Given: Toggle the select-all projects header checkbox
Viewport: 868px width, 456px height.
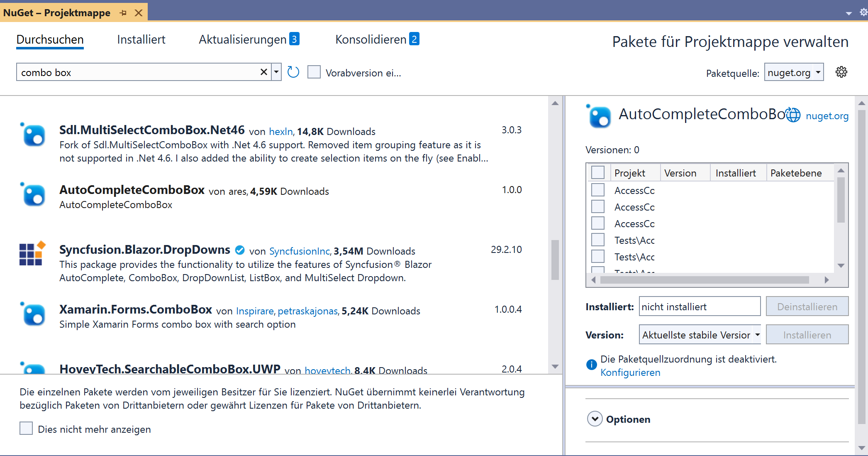Looking at the screenshot, I should [597, 172].
